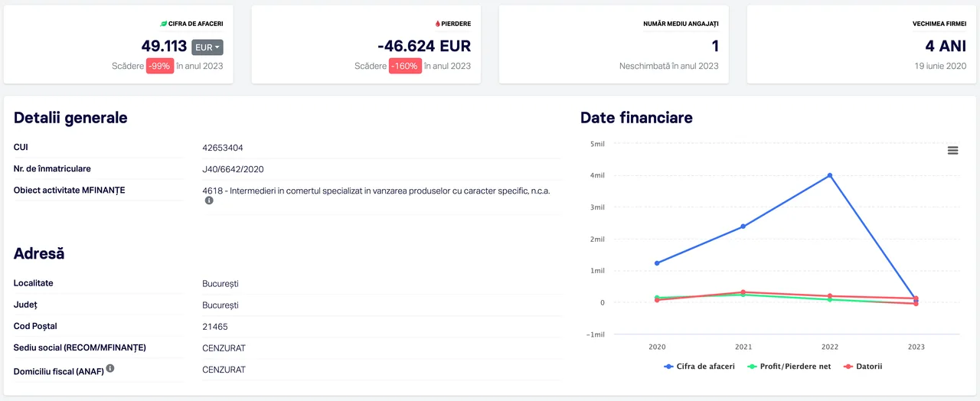Click the -160% decrease badge
The width and height of the screenshot is (980, 401).
pos(404,66)
